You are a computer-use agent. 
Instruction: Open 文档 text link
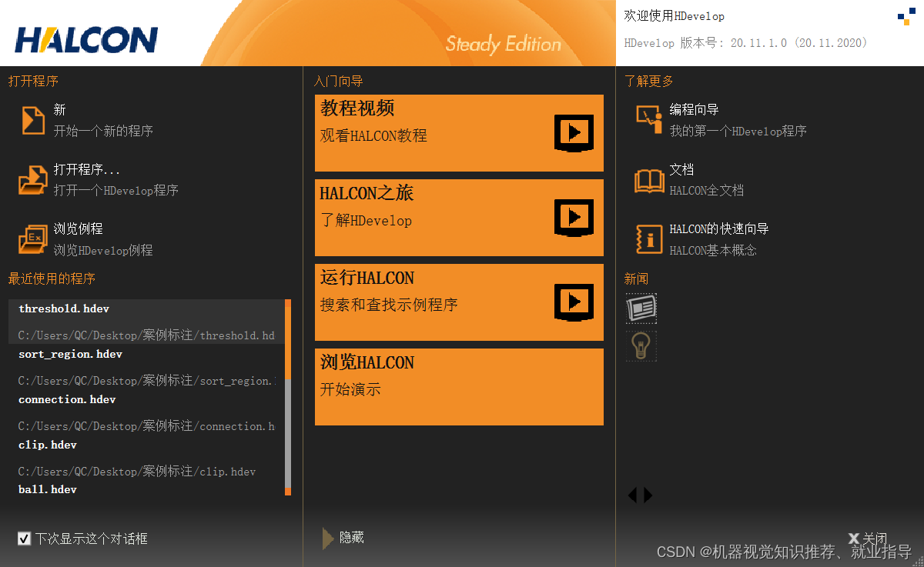[x=681, y=170]
